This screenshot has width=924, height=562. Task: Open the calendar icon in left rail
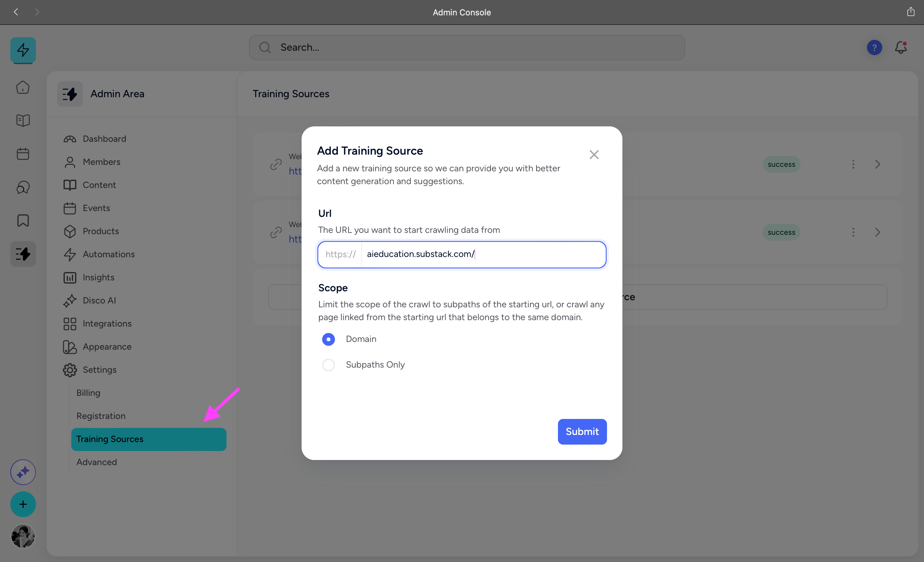point(23,154)
